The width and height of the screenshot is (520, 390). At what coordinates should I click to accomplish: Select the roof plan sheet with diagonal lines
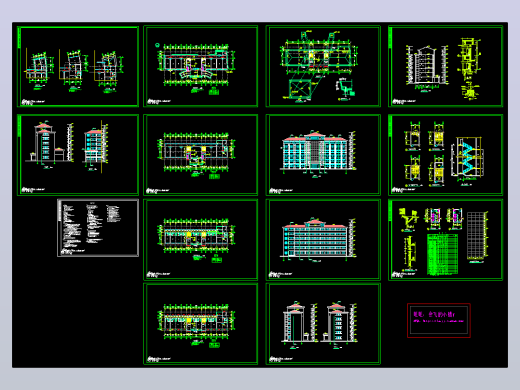click(323, 66)
